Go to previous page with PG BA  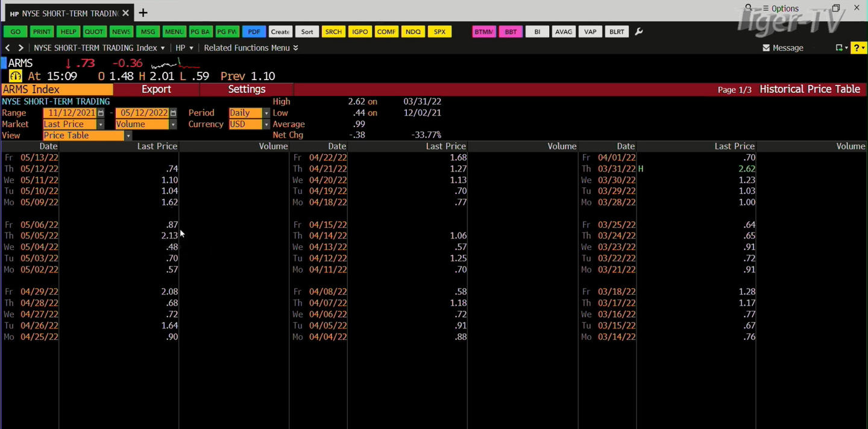click(x=200, y=31)
